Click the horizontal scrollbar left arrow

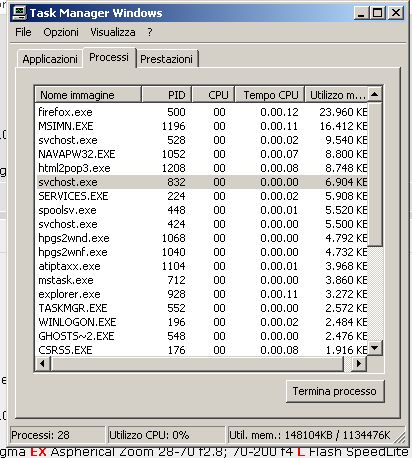43,363
